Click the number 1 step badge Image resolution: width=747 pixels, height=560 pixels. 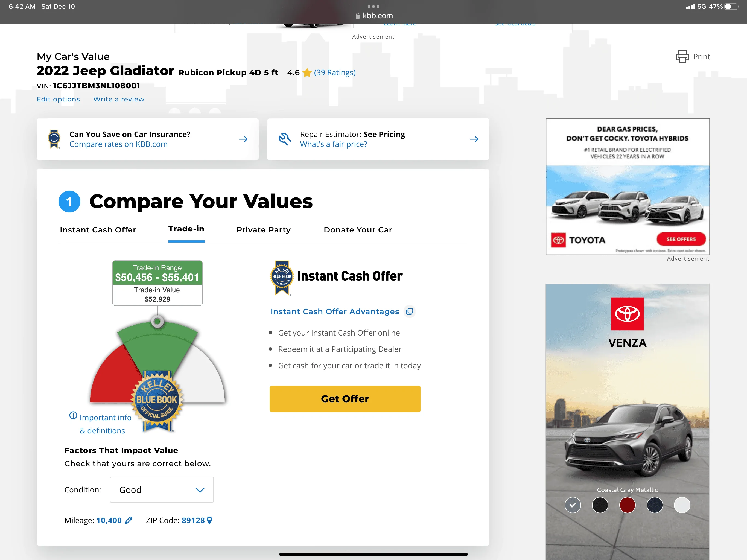click(x=69, y=202)
